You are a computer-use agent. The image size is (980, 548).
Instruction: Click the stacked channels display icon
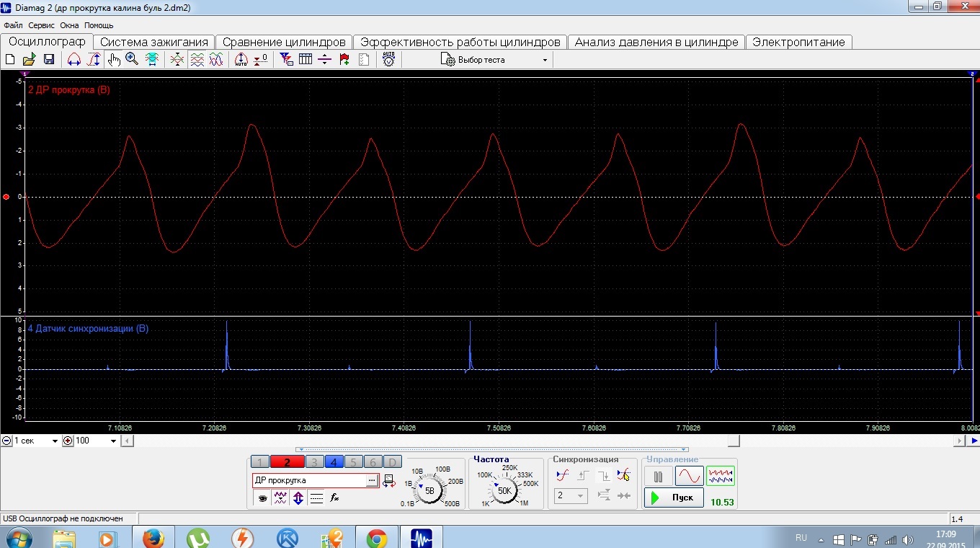197,60
